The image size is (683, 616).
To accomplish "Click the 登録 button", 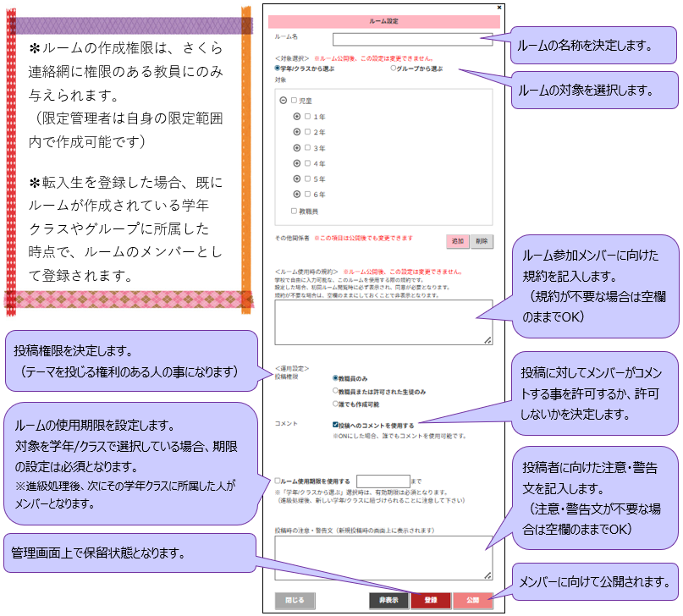I will pos(430,600).
